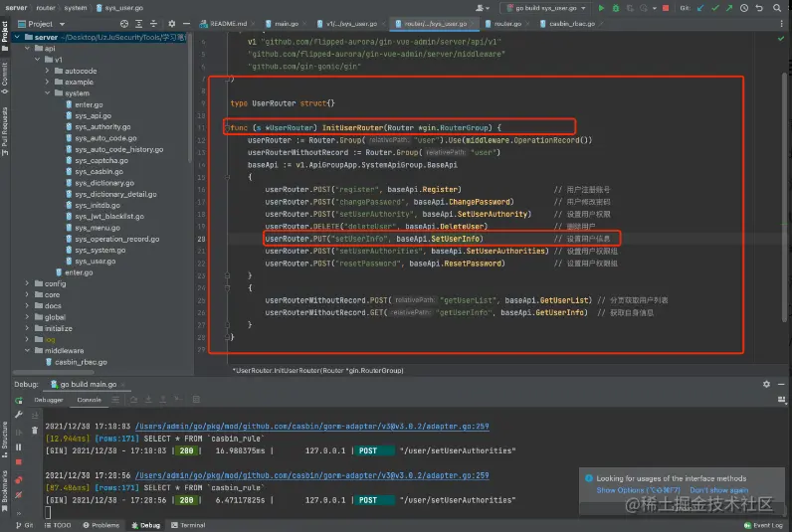This screenshot has width=792, height=532.
Task: Open Git tool window at bottom
Action: 24,525
